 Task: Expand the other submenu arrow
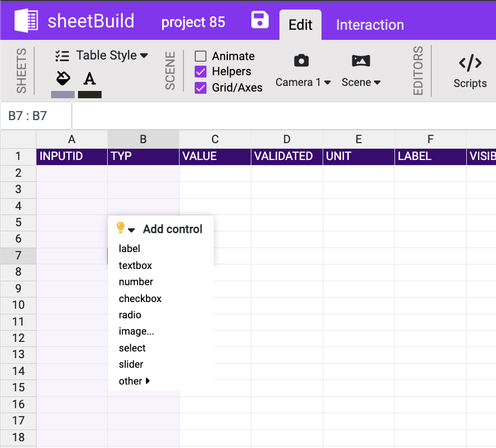pyautogui.click(x=148, y=381)
